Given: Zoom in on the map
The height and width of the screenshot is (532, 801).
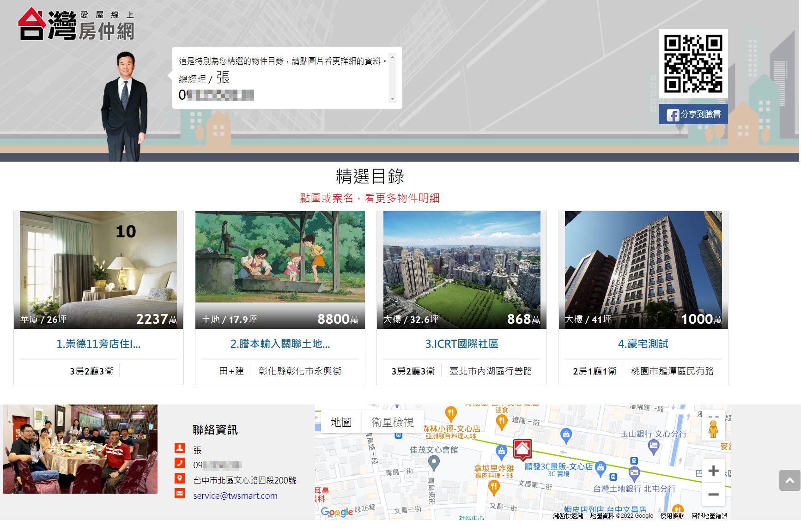Looking at the screenshot, I should point(713,471).
